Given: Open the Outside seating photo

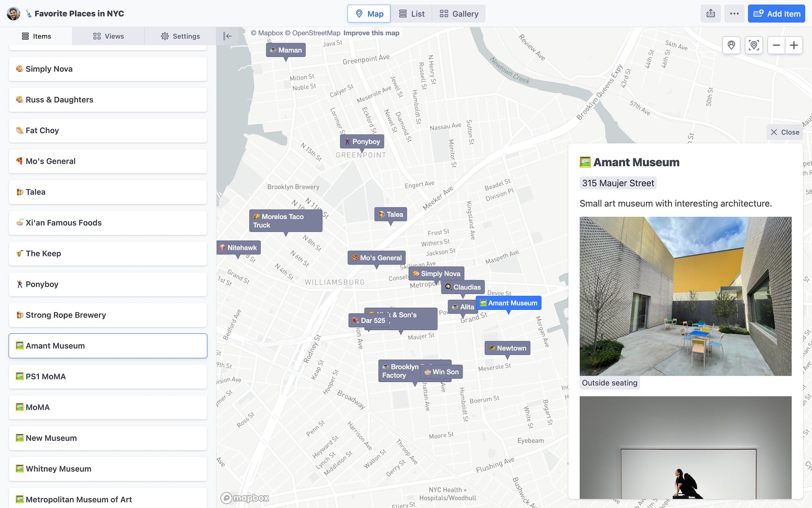Looking at the screenshot, I should (685, 296).
